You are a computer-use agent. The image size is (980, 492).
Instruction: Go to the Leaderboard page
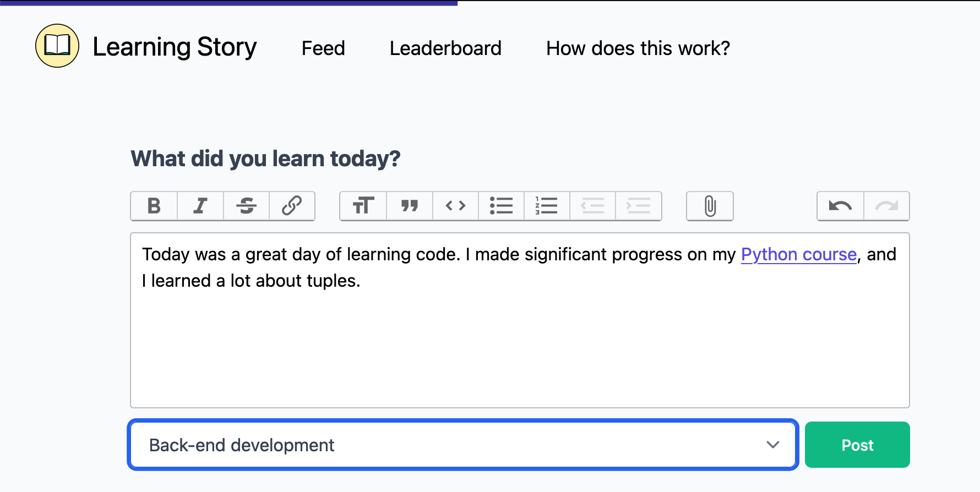(x=445, y=48)
